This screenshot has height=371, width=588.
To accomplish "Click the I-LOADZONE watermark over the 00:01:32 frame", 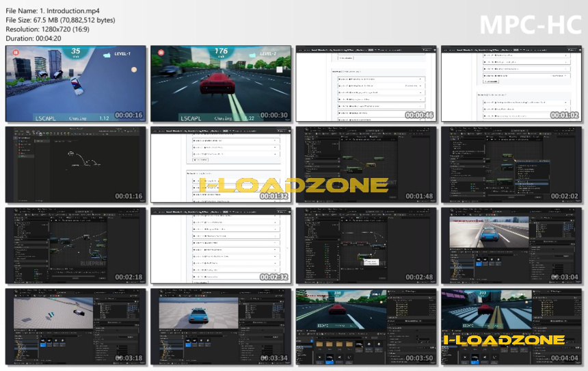I will click(293, 185).
